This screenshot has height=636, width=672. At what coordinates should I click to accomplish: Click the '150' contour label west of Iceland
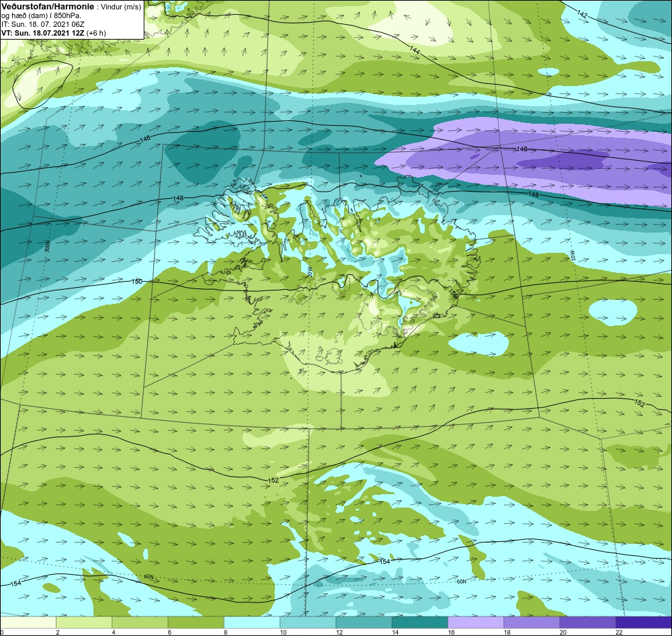pos(136,281)
